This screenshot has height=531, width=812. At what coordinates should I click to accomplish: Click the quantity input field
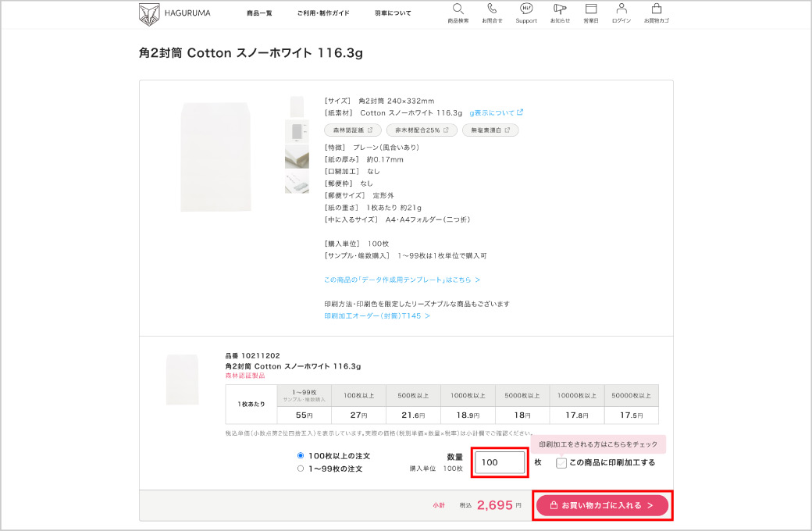point(500,462)
